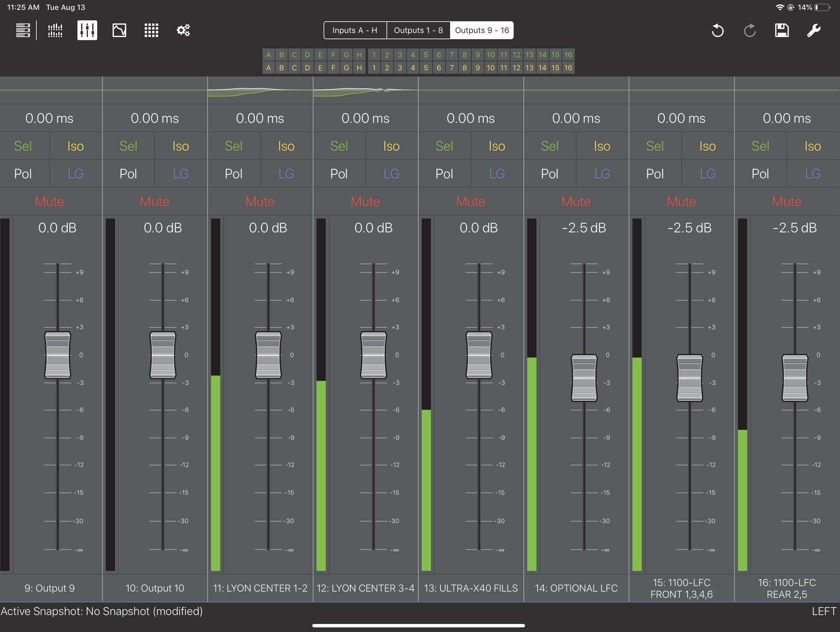Click the 14: OPTIONAL LFC label
This screenshot has width=840, height=632.
point(576,588)
